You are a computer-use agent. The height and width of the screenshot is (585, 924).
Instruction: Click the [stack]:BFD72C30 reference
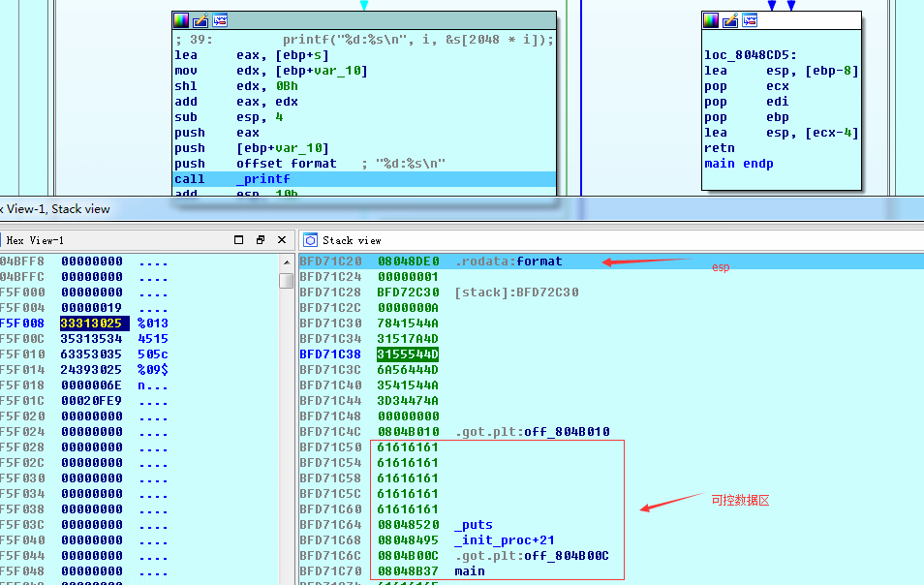tap(517, 292)
